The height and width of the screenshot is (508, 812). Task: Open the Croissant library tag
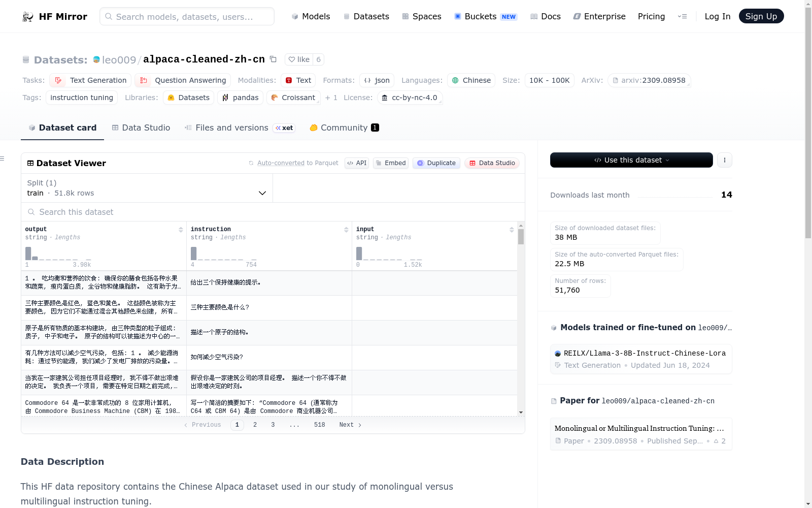(293, 98)
